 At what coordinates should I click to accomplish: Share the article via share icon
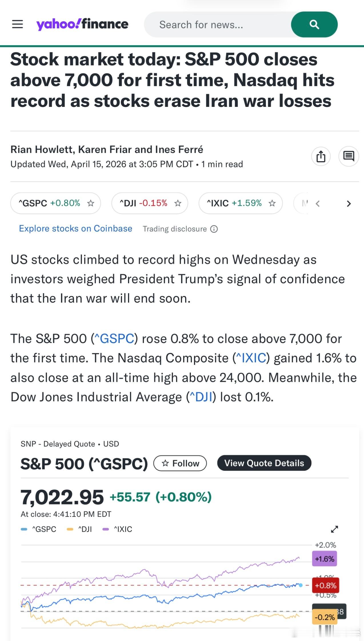tap(321, 156)
